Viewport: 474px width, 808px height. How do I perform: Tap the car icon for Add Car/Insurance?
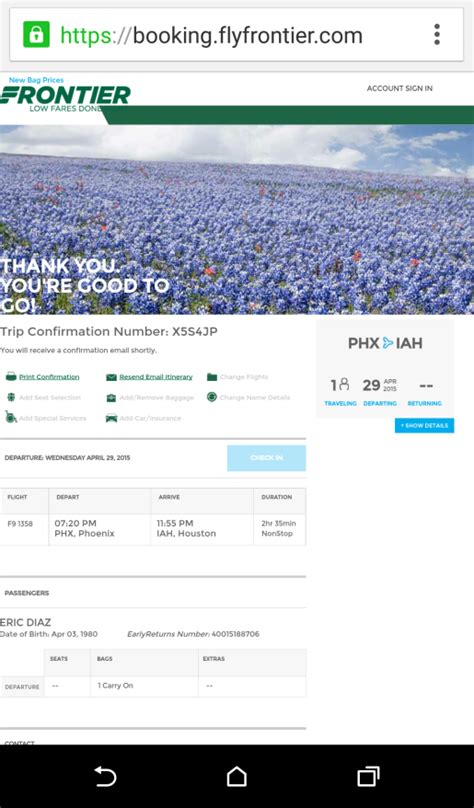[111, 418]
